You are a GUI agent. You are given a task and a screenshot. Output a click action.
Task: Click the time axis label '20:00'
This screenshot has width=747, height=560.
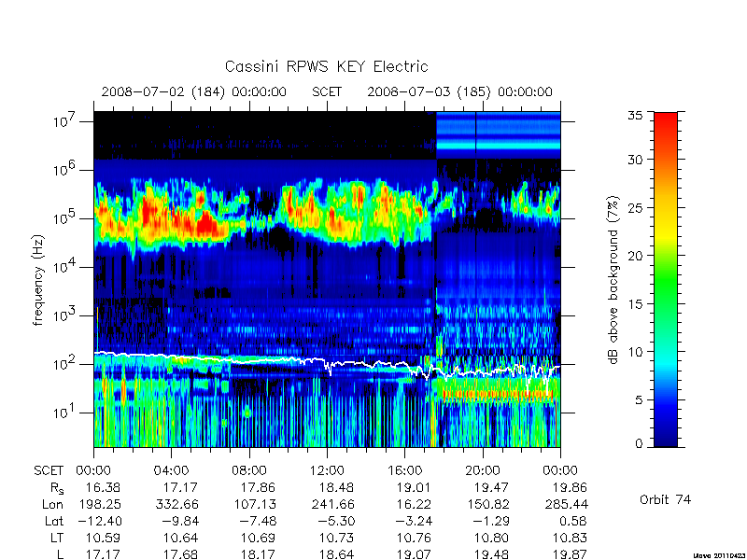pos(483,470)
